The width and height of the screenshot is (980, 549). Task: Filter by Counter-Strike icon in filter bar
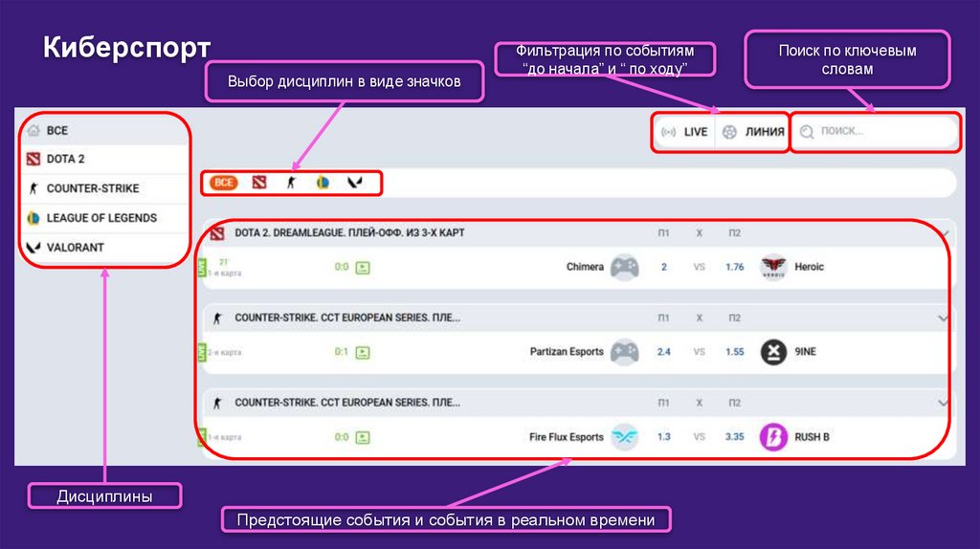click(291, 183)
